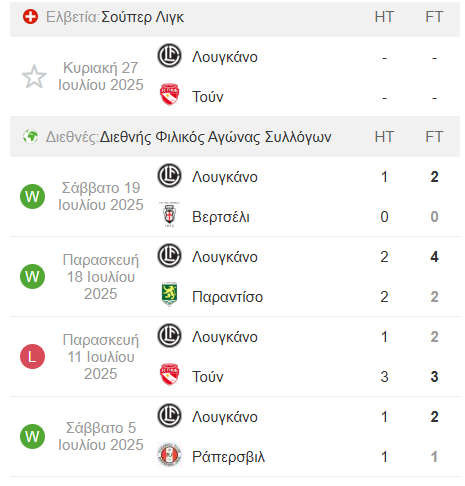465x486 pixels.
Task: Click the international globe icon
Action: point(30,137)
